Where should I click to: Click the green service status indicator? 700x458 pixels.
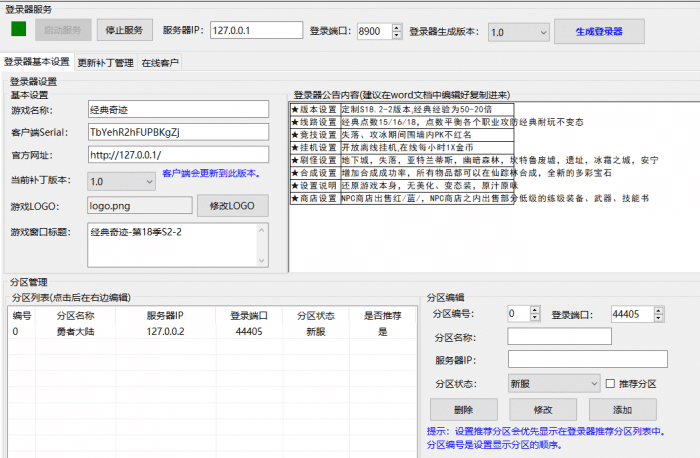click(19, 30)
